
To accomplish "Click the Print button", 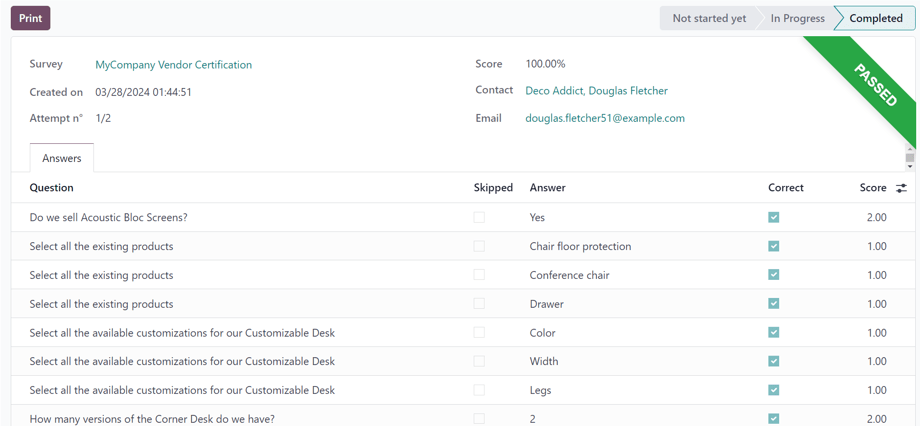I will [x=30, y=18].
